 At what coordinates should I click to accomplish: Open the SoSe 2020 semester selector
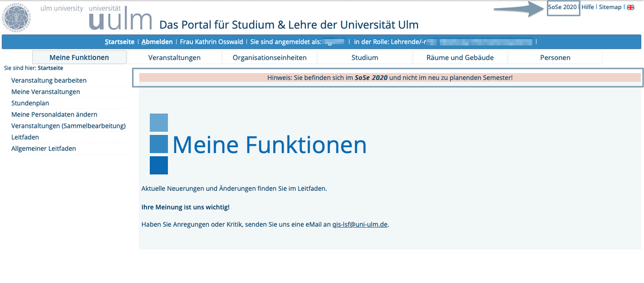click(x=562, y=7)
